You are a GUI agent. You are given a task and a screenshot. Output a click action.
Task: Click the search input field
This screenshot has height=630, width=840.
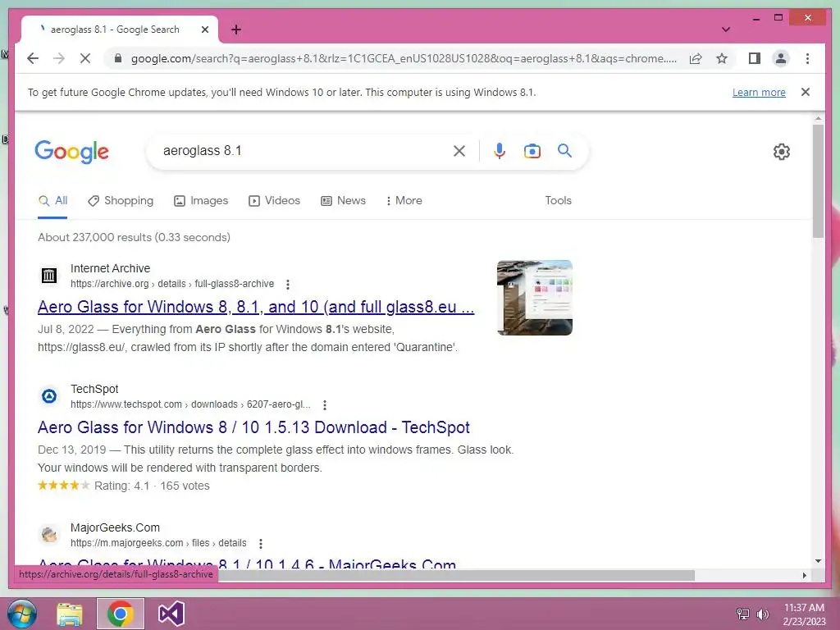tap(303, 151)
